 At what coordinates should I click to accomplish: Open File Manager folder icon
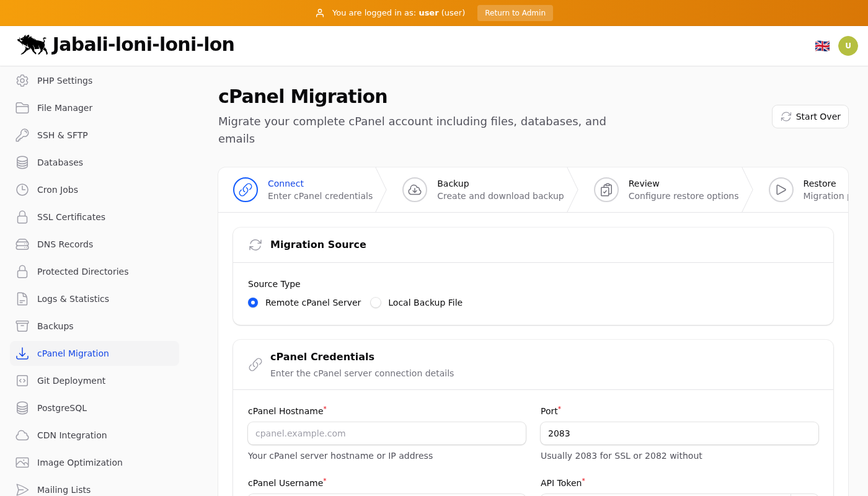pos(22,108)
